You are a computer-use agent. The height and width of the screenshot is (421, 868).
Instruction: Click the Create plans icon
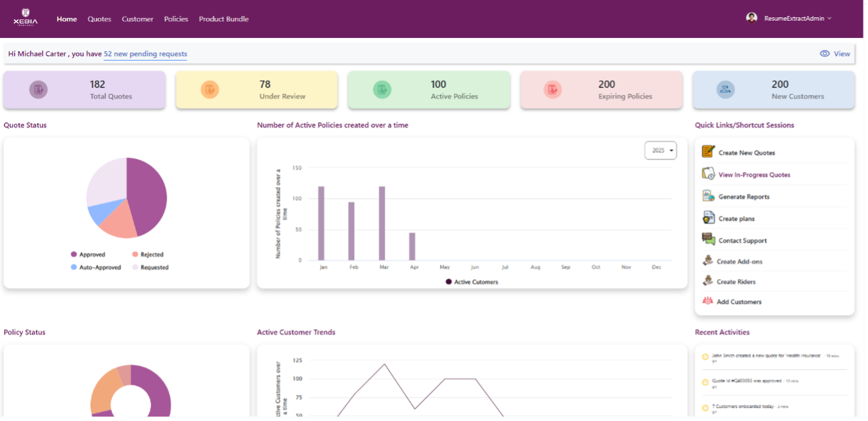coord(708,218)
